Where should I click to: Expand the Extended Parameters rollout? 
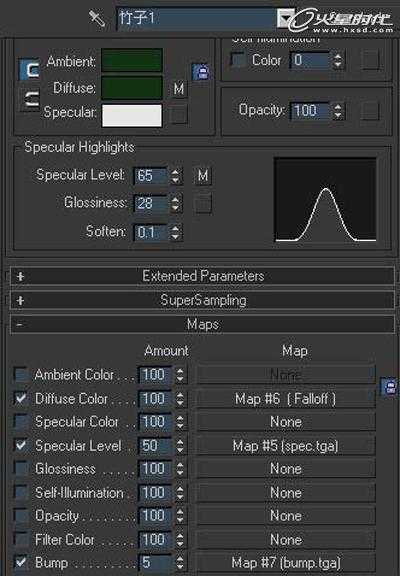coord(202,276)
